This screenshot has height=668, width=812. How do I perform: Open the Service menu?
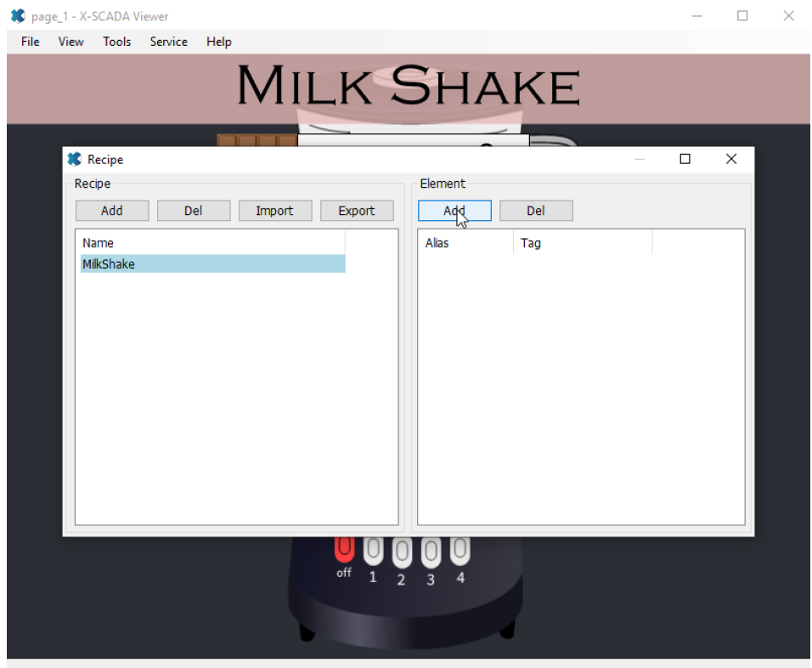[x=169, y=42]
